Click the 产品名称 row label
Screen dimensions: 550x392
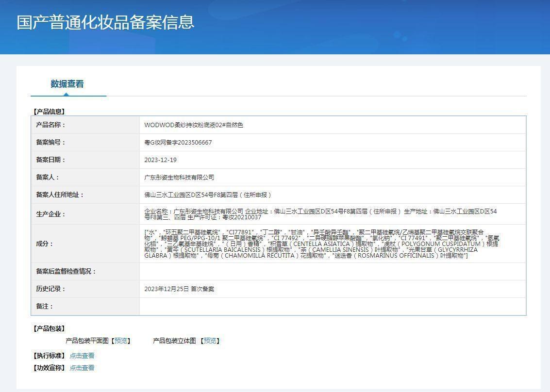(50, 125)
